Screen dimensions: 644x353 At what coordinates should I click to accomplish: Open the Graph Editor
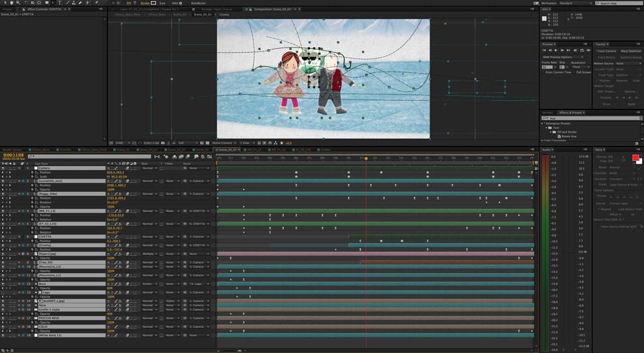point(209,157)
